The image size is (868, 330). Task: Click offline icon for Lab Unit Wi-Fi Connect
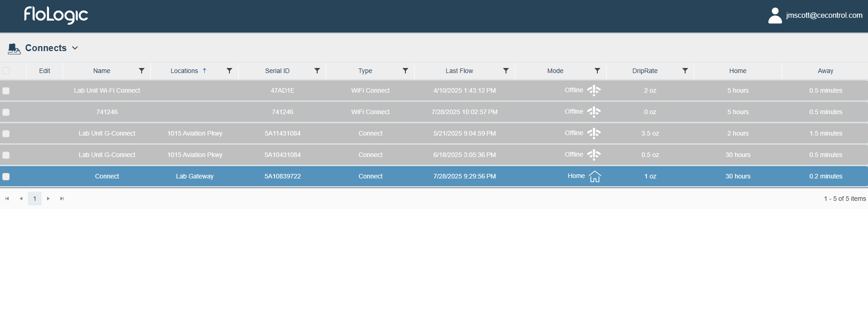click(594, 90)
